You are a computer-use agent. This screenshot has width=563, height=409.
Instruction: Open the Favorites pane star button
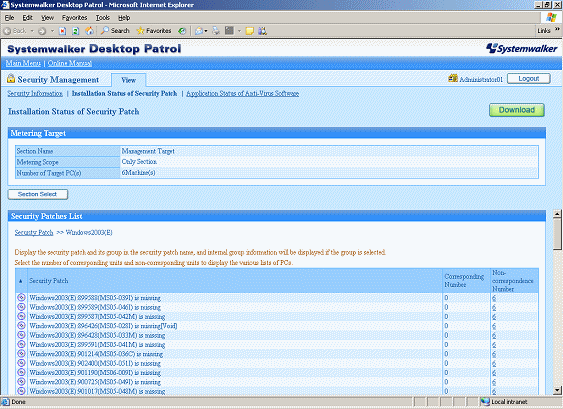[154, 31]
